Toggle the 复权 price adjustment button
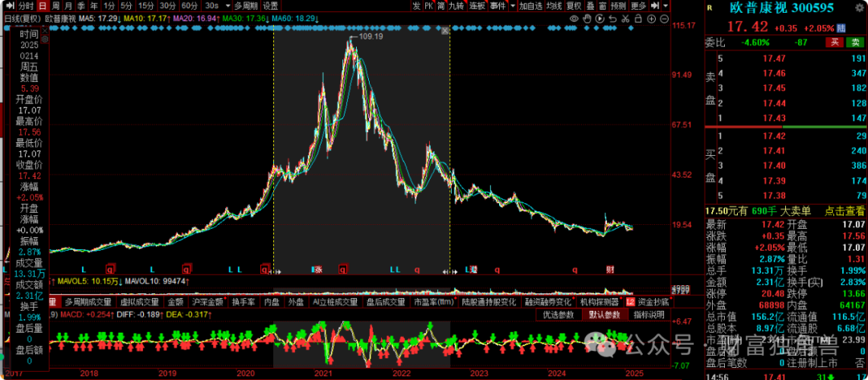 point(574,6)
